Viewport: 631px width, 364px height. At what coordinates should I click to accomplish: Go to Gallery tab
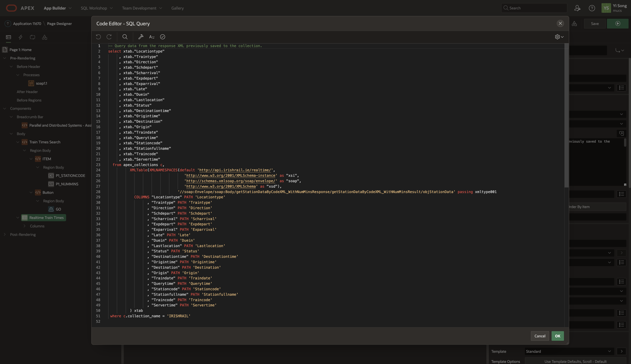click(177, 8)
